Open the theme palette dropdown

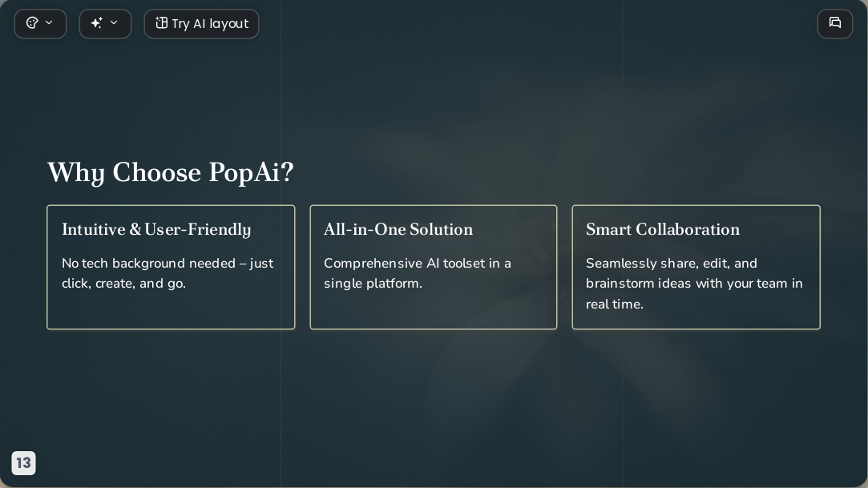[40, 24]
